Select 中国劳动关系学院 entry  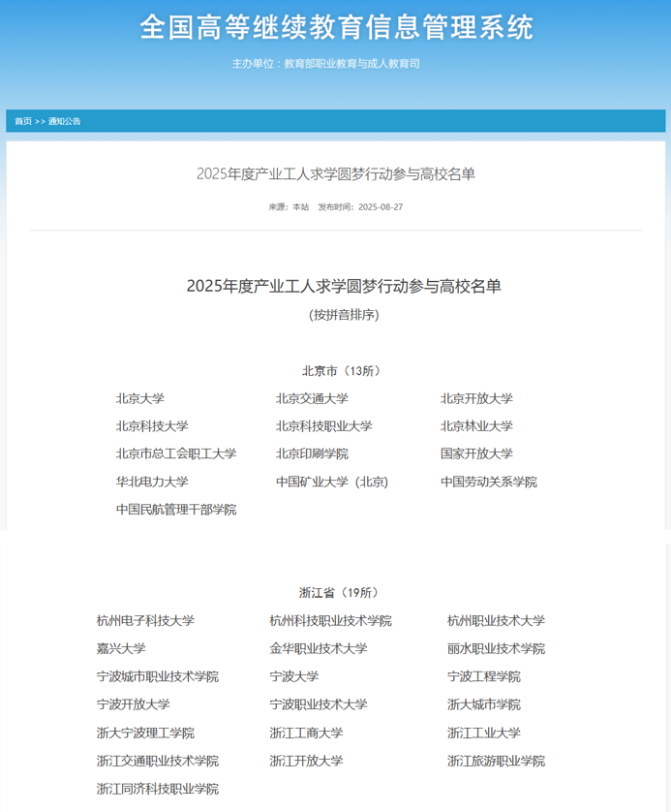489,482
